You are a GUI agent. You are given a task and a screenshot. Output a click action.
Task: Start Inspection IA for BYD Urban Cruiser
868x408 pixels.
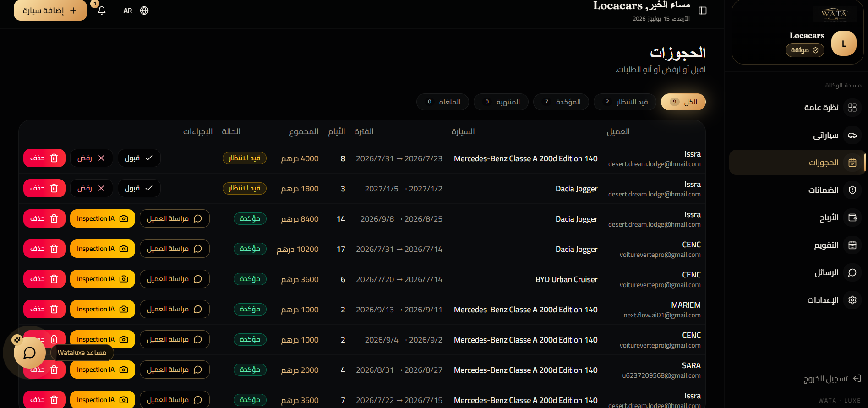point(103,279)
